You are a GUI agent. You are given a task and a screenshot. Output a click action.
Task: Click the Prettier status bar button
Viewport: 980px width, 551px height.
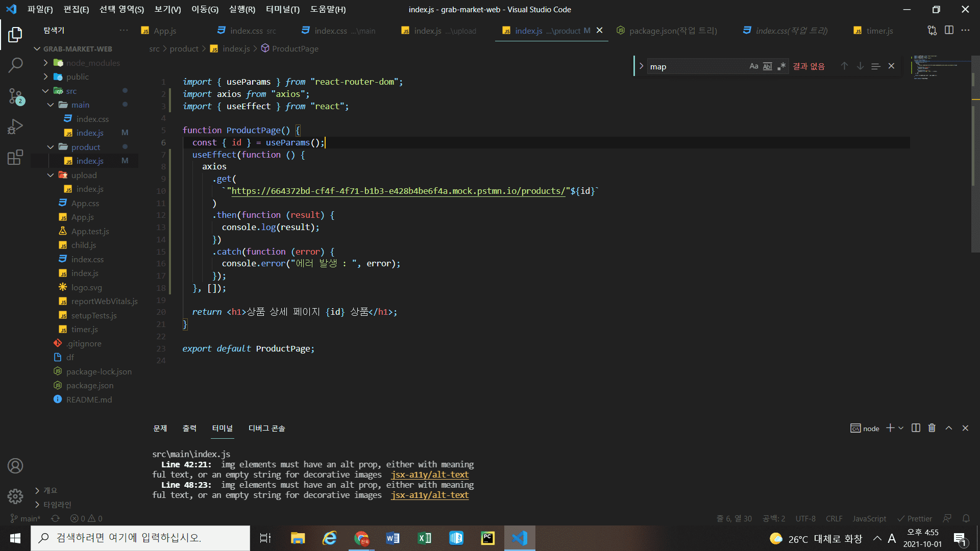(915, 518)
